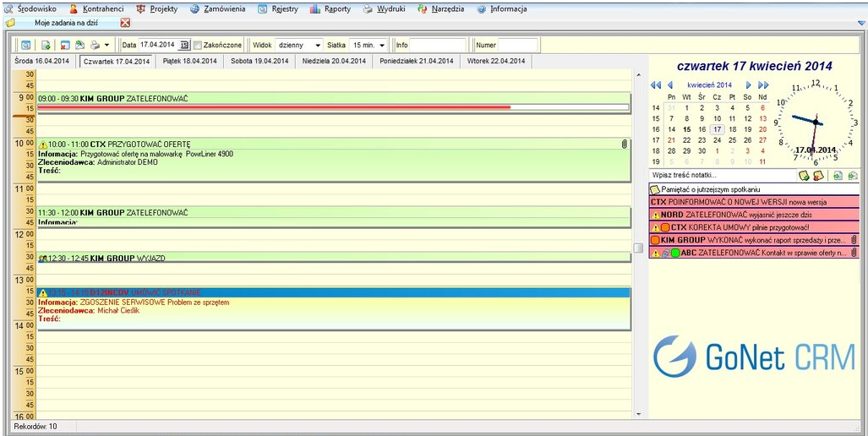This screenshot has width=868, height=436.
Task: Click the delete note icon beside notes field
Action: pos(817,175)
